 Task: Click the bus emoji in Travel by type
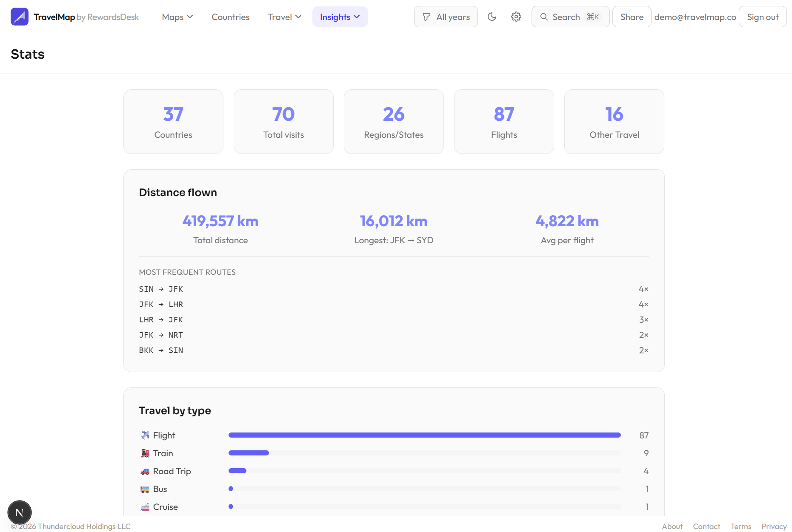click(145, 489)
